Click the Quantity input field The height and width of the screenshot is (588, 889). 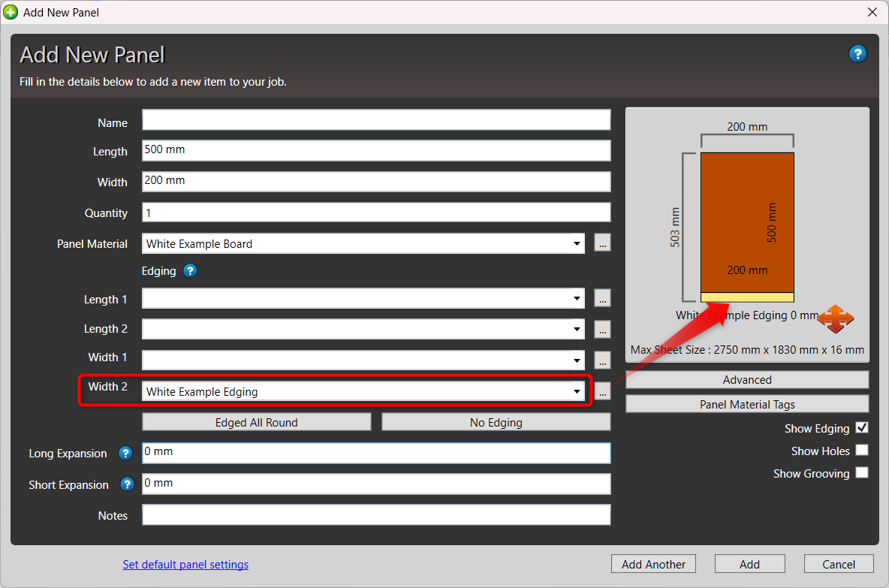376,213
